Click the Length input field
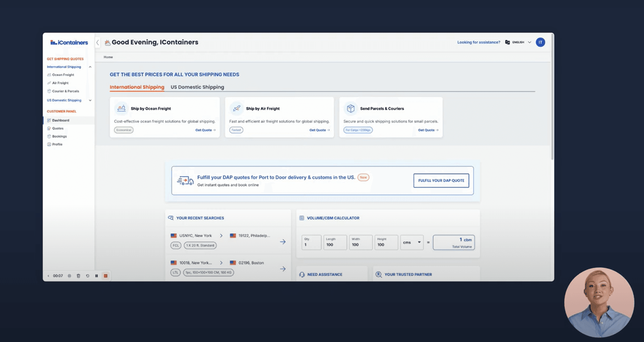This screenshot has height=342, width=644. (335, 242)
